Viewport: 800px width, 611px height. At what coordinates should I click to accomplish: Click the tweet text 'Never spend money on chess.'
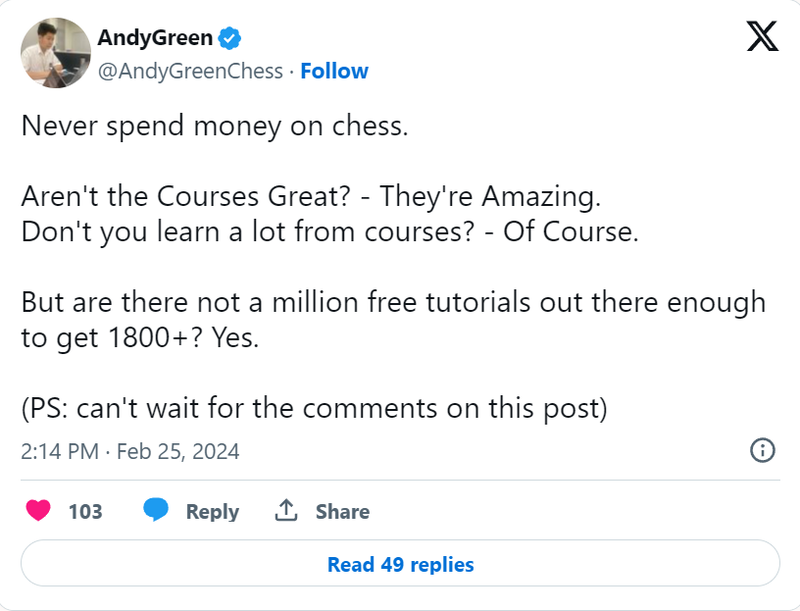point(215,127)
